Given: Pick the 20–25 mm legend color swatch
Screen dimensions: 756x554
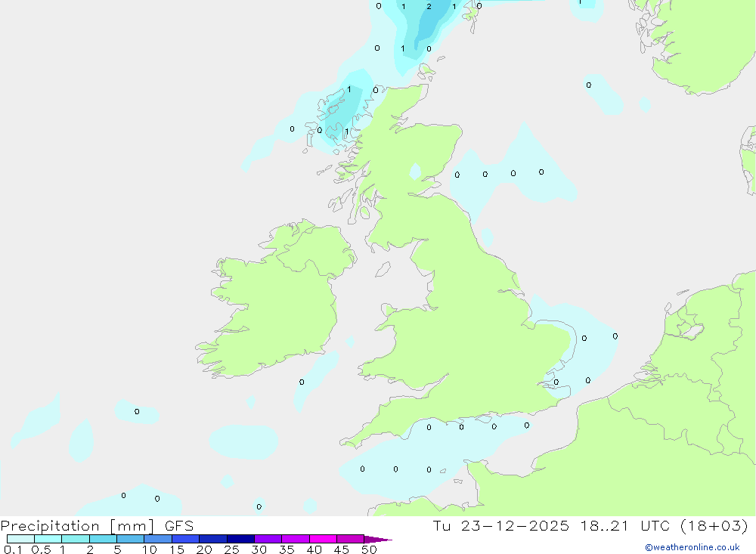Looking at the screenshot, I should pos(213,539).
